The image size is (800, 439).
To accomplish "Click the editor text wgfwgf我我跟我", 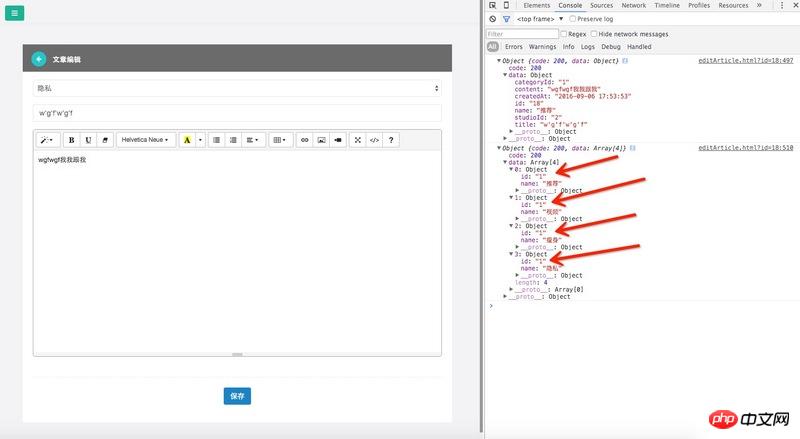I will (62, 160).
